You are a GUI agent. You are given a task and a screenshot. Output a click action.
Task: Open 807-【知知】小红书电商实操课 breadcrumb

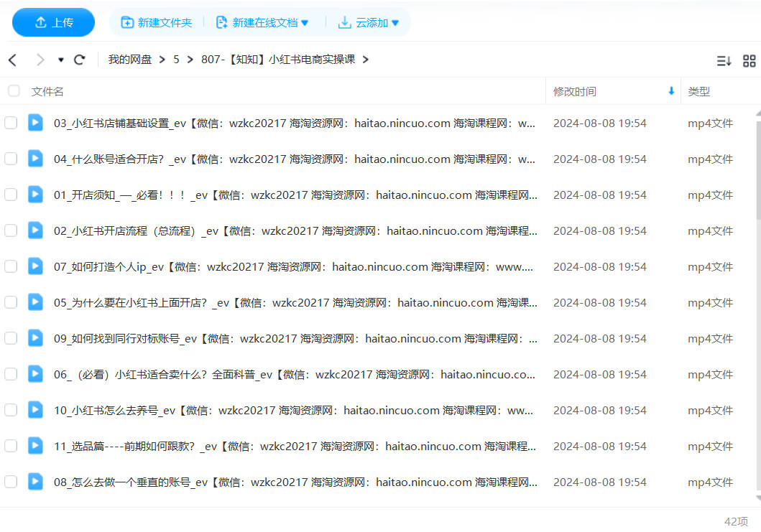coord(278,60)
